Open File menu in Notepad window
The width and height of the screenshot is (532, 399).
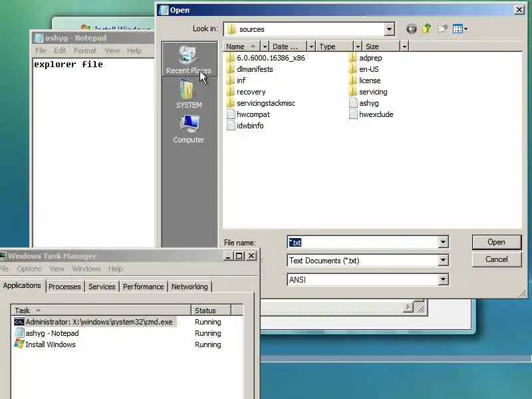(41, 51)
